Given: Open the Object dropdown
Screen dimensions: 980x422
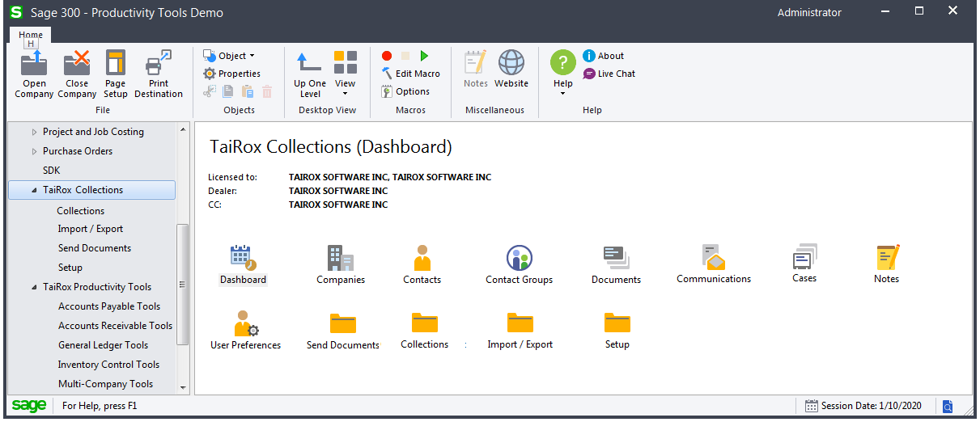Looking at the screenshot, I should [228, 56].
